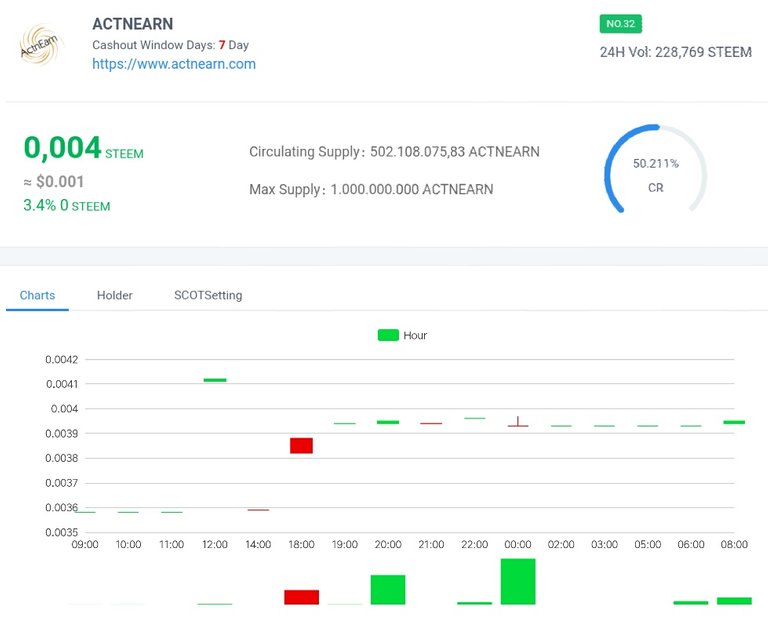
Task: Click the ≈ $0.001 dollar value
Action: point(54,182)
